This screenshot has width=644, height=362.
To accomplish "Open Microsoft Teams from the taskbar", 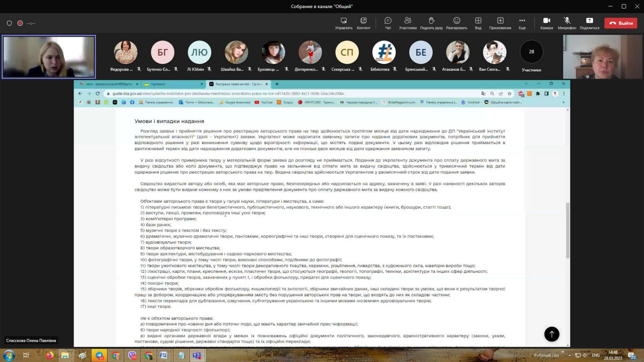I will click(x=197, y=355).
